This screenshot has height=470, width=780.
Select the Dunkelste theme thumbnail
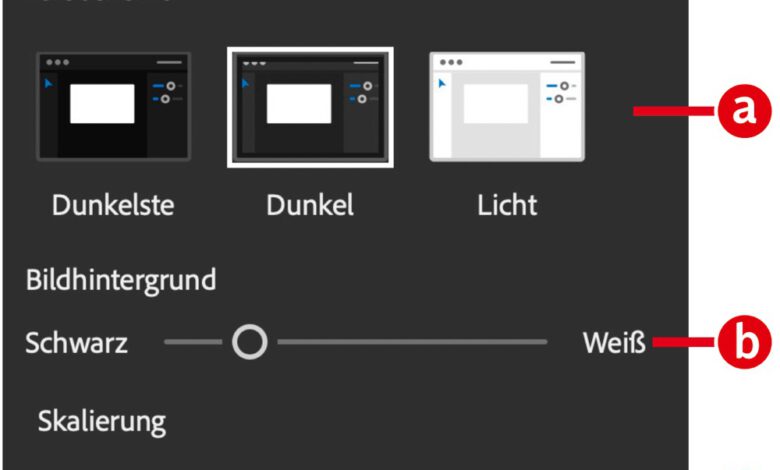click(113, 107)
